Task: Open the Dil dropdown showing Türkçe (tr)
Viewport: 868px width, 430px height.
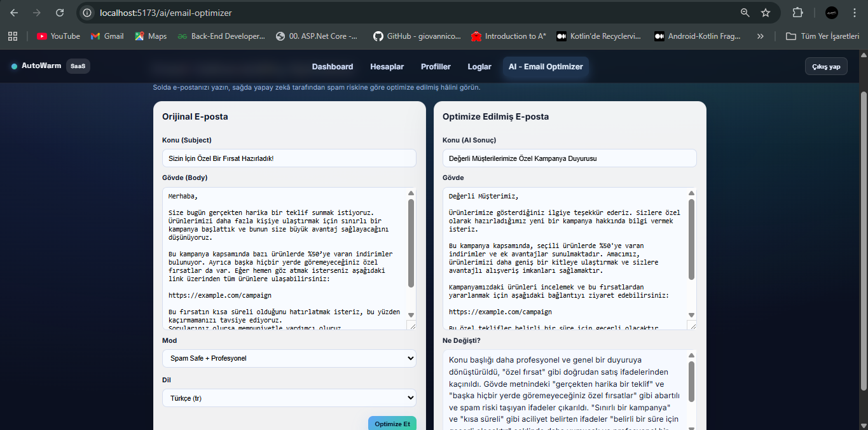Action: [x=289, y=398]
